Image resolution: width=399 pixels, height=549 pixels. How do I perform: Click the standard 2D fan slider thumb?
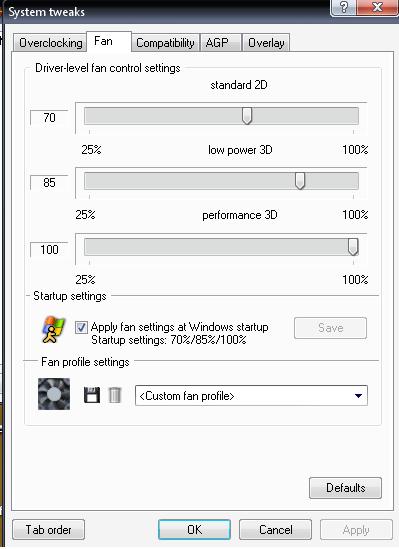247,116
